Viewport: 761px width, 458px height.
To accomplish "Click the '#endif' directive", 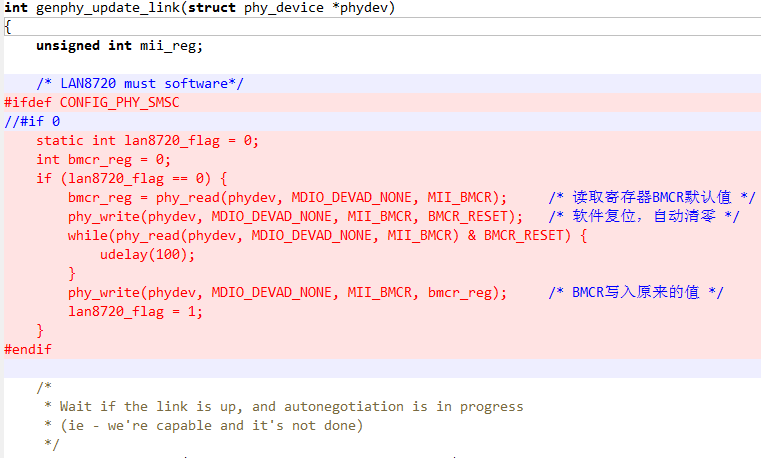I will [x=28, y=349].
